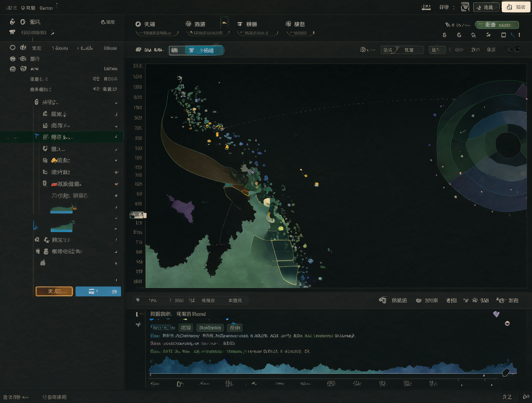Click the slider handle at the waveform's right end
This screenshot has width=532, height=403.
pyautogui.click(x=505, y=372)
